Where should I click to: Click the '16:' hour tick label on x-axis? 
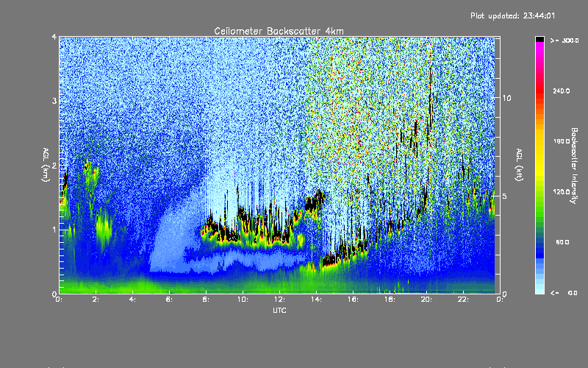353,300
